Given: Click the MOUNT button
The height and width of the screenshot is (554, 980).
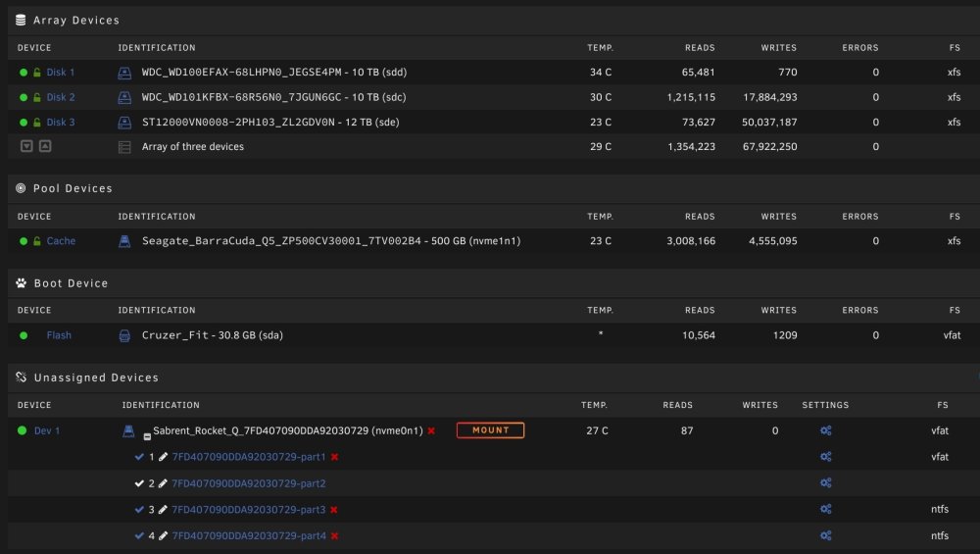Looking at the screenshot, I should pos(491,430).
